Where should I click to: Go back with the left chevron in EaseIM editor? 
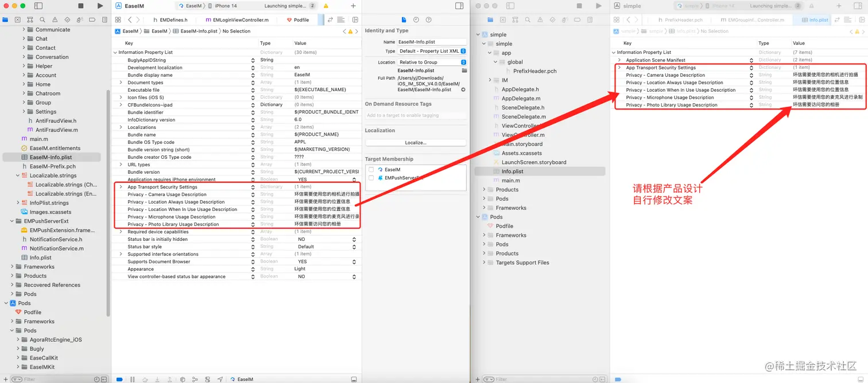click(x=130, y=19)
